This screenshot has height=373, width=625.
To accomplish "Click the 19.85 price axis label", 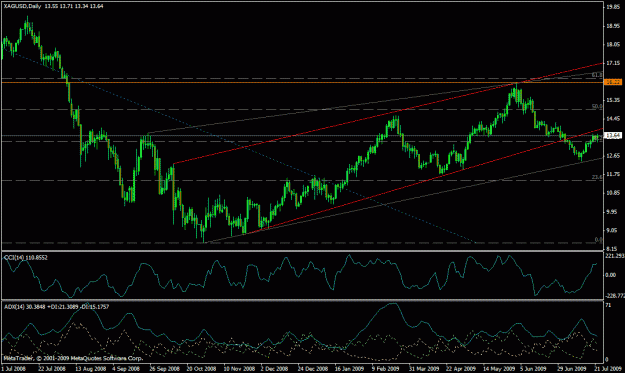I will point(613,7).
